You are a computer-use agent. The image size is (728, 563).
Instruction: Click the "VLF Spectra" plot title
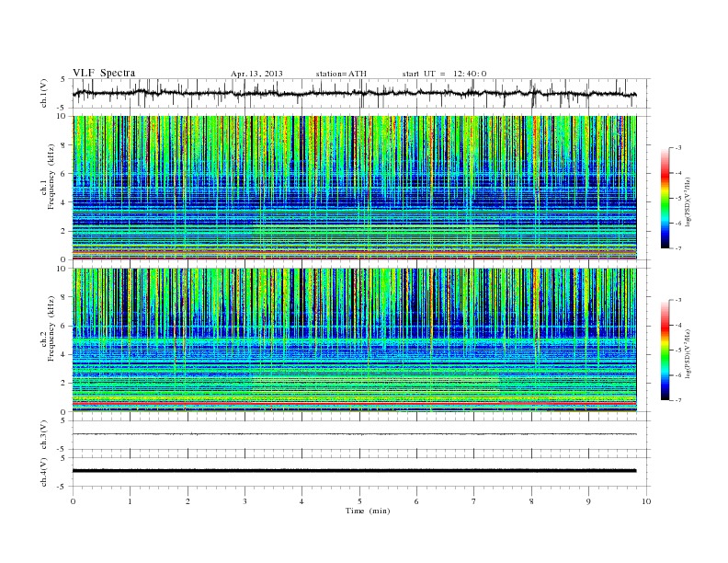(104, 73)
